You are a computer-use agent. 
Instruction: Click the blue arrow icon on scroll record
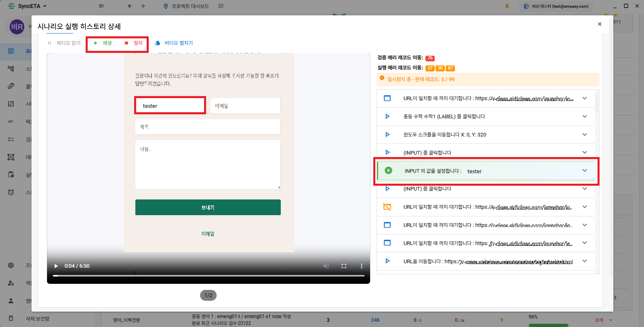(387, 134)
